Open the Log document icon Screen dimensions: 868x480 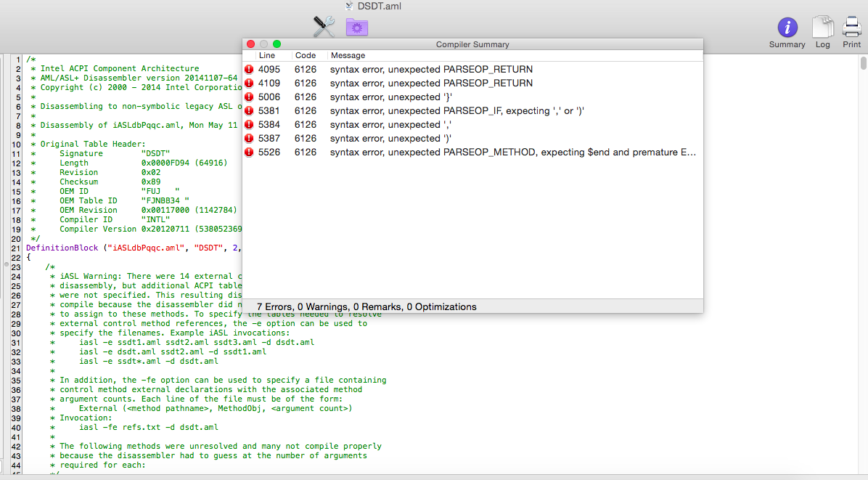[x=822, y=28]
